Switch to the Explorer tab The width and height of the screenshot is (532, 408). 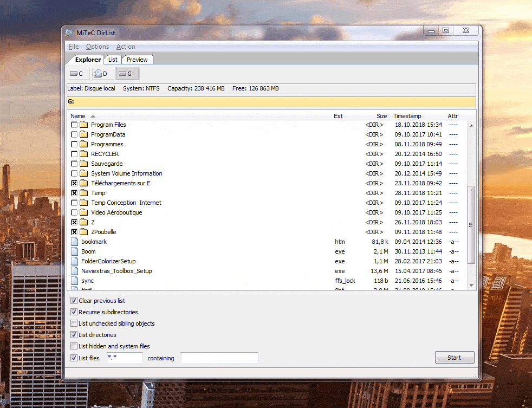(x=88, y=60)
